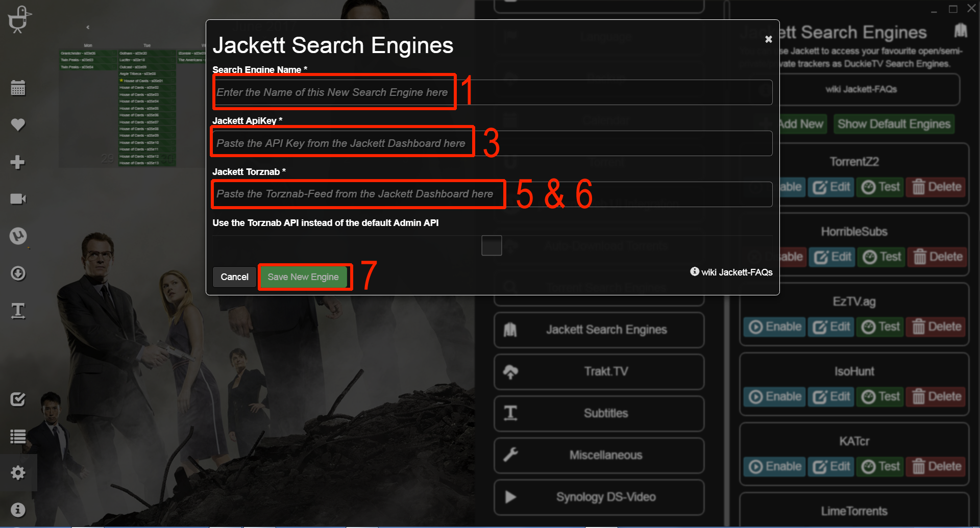This screenshot has height=528, width=980.
Task: Save the new Jackett engine
Action: [x=303, y=277]
